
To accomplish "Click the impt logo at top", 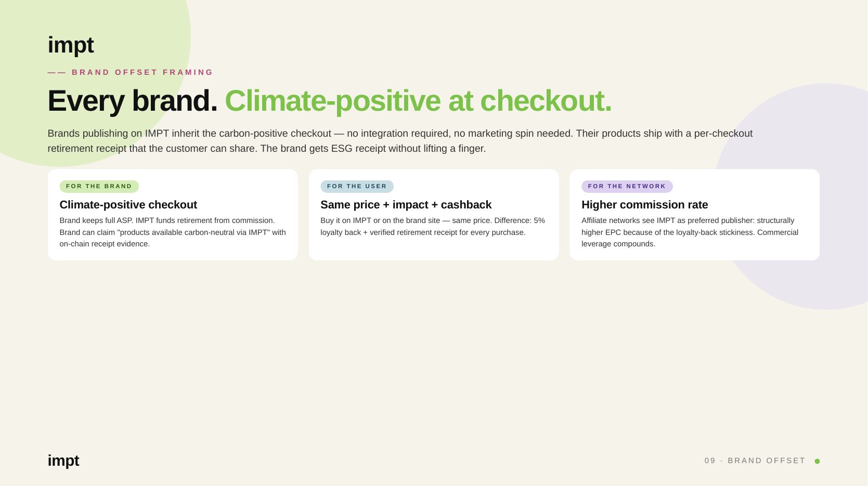I will (x=71, y=45).
